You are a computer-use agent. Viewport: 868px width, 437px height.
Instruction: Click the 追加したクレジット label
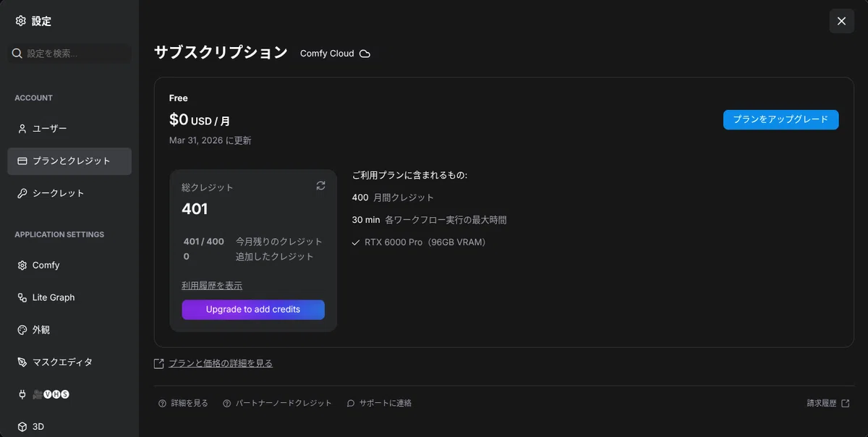[275, 257]
